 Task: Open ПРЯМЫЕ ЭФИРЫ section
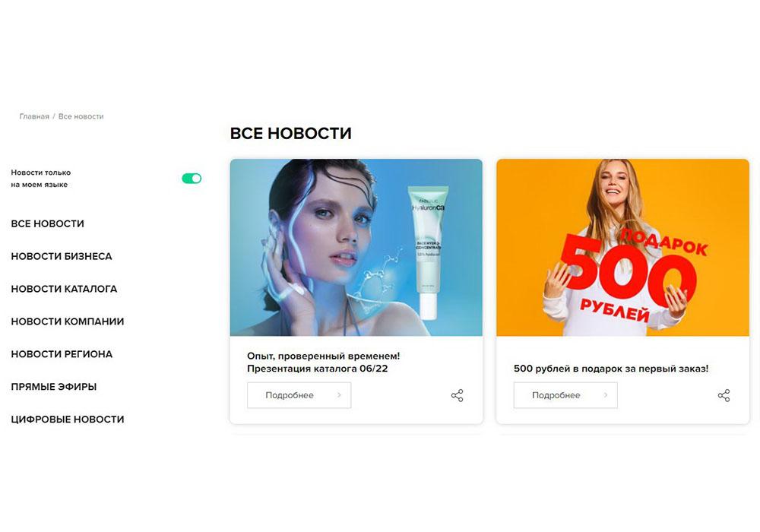[54, 387]
